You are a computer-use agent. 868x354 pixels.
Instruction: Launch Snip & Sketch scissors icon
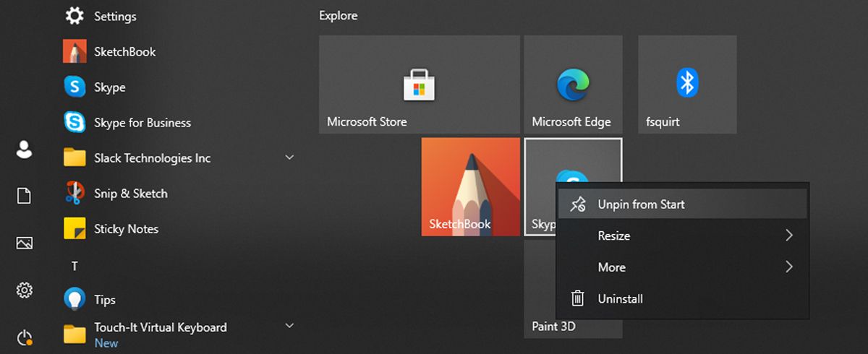click(x=75, y=193)
